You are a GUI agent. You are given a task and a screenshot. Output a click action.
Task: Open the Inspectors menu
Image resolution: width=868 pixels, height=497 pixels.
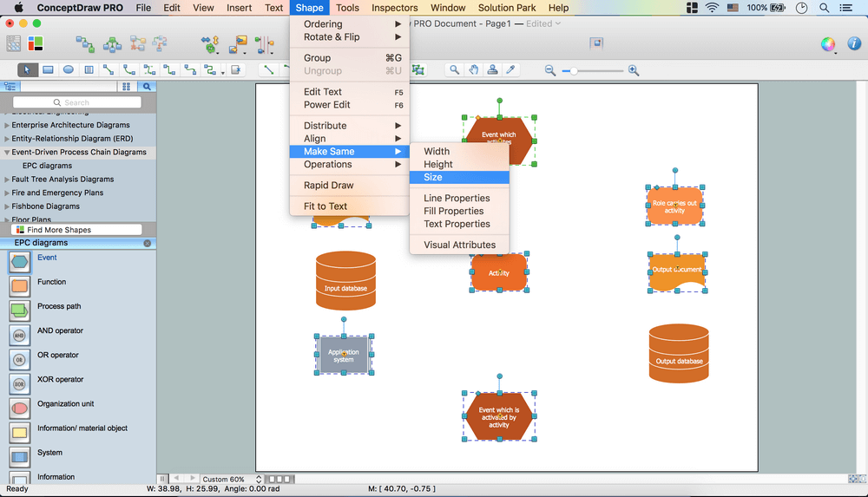pyautogui.click(x=394, y=8)
